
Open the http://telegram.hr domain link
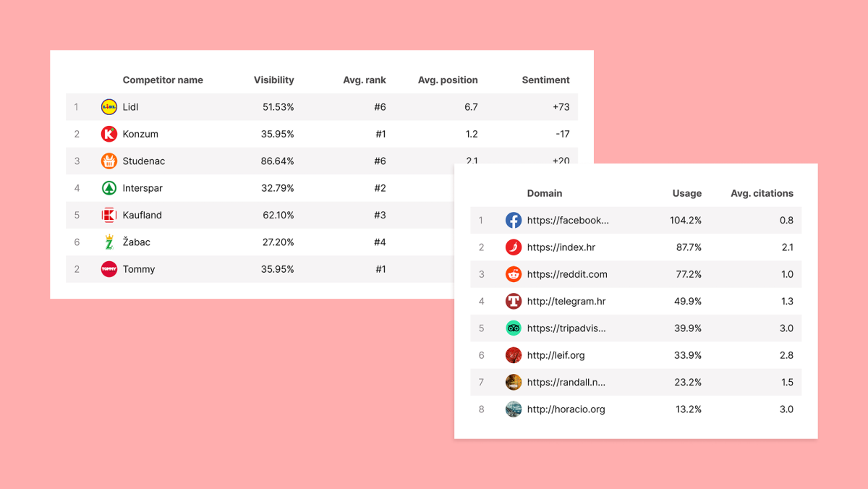coord(566,301)
